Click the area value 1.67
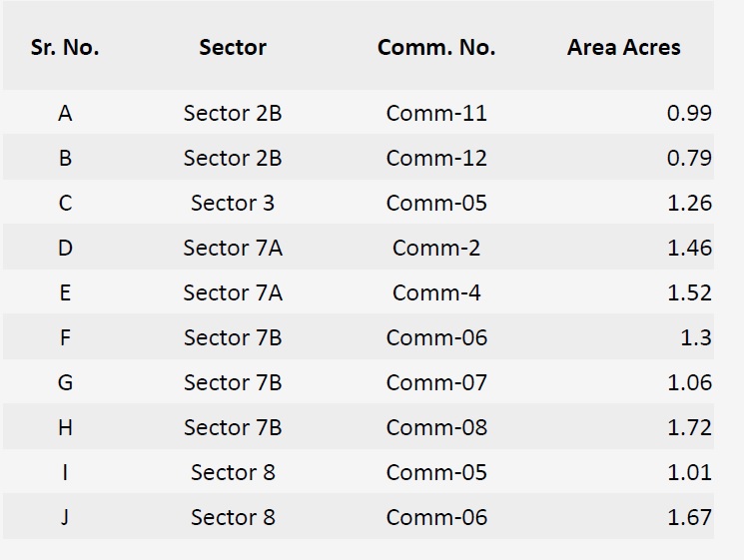The image size is (744, 560). 689,517
